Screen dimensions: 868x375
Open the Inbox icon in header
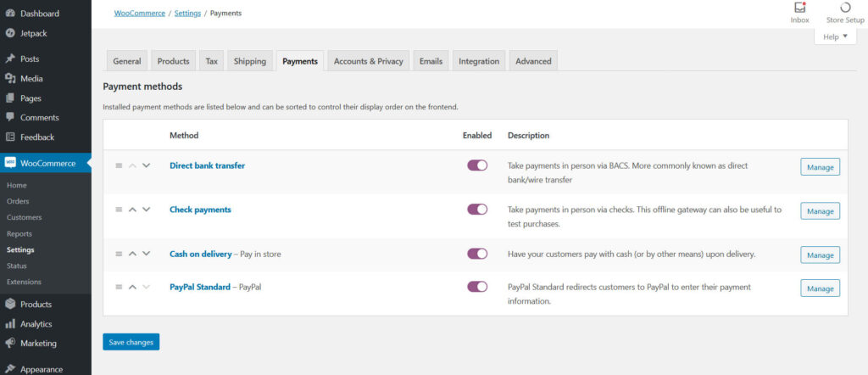pyautogui.click(x=798, y=8)
